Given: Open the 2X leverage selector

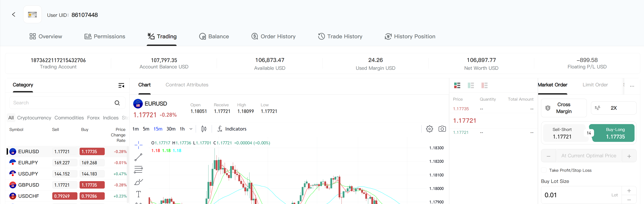Looking at the screenshot, I should pos(614,108).
